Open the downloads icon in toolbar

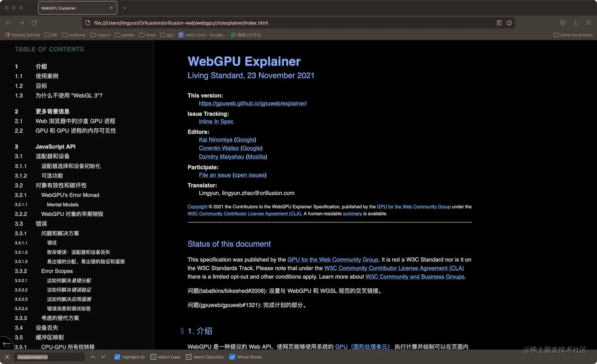pyautogui.click(x=576, y=23)
